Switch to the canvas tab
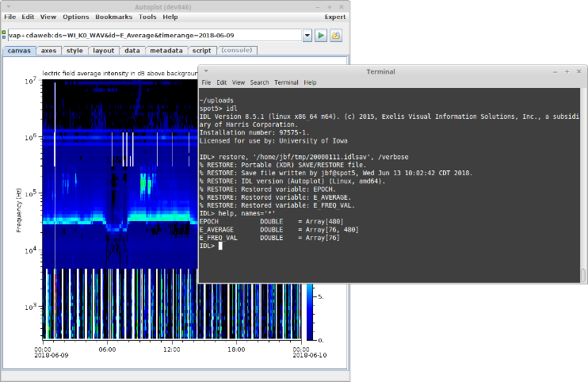The width and height of the screenshot is (588, 382). [19, 51]
